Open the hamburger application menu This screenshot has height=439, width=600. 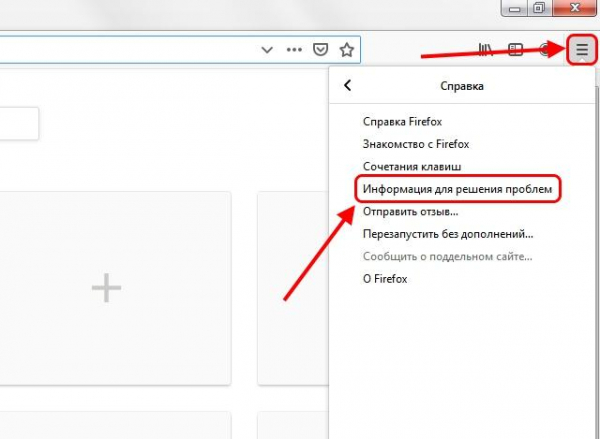[582, 50]
